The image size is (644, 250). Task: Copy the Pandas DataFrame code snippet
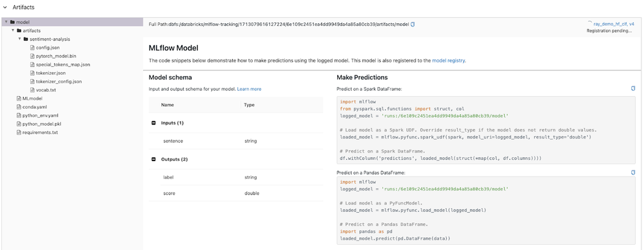pyautogui.click(x=633, y=173)
